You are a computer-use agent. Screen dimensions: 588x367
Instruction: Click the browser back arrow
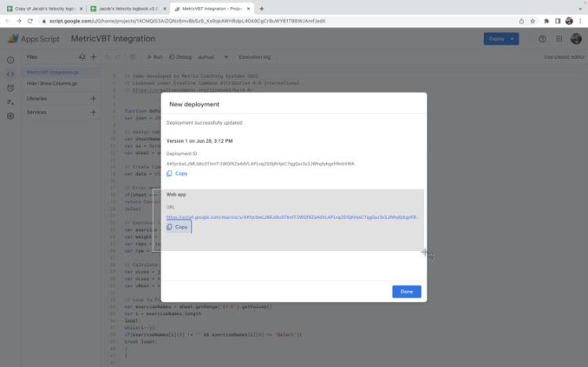(8, 21)
